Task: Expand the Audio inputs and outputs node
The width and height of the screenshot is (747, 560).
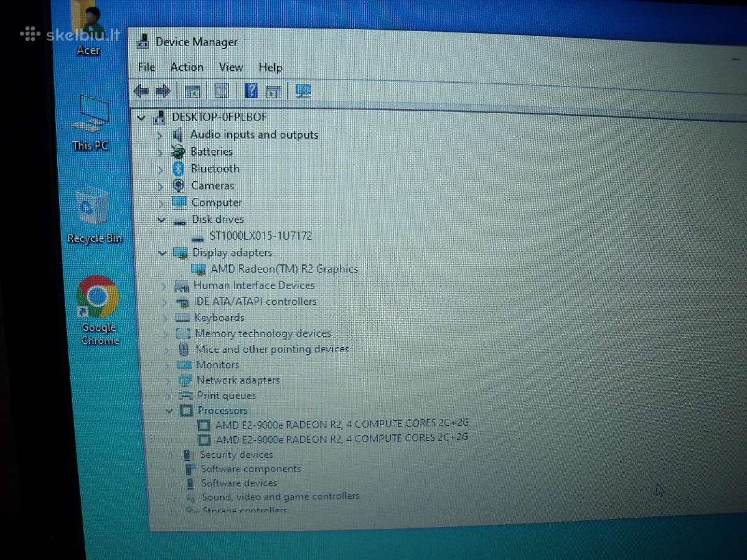Action: pyautogui.click(x=160, y=135)
